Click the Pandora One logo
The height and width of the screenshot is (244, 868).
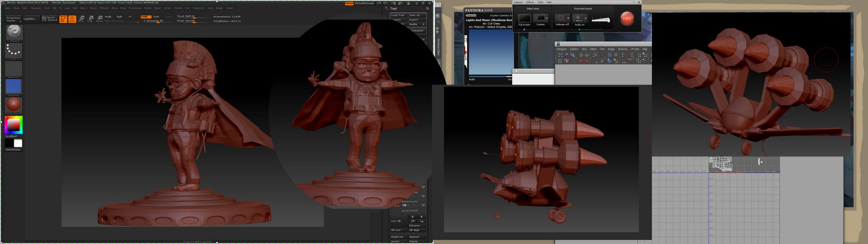(478, 10)
